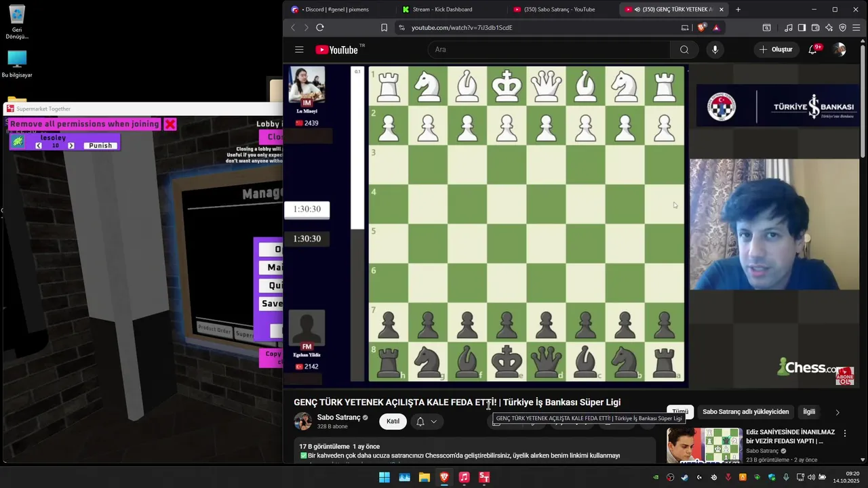868x488 pixels.
Task: Close the GENÇ TÜRK YETENEK tab
Action: pos(722,9)
